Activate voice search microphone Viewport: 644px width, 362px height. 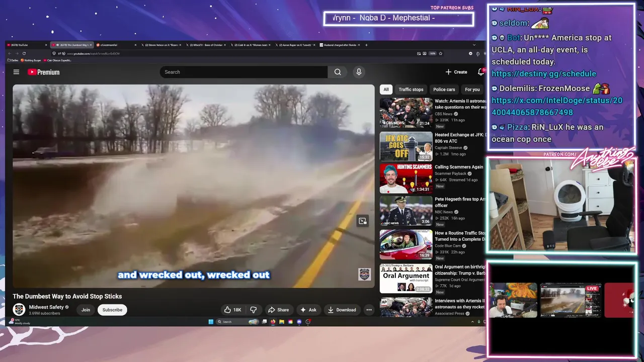[359, 72]
